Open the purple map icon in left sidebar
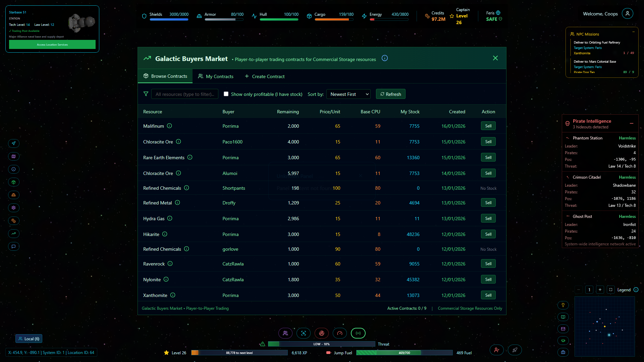 pos(14,157)
